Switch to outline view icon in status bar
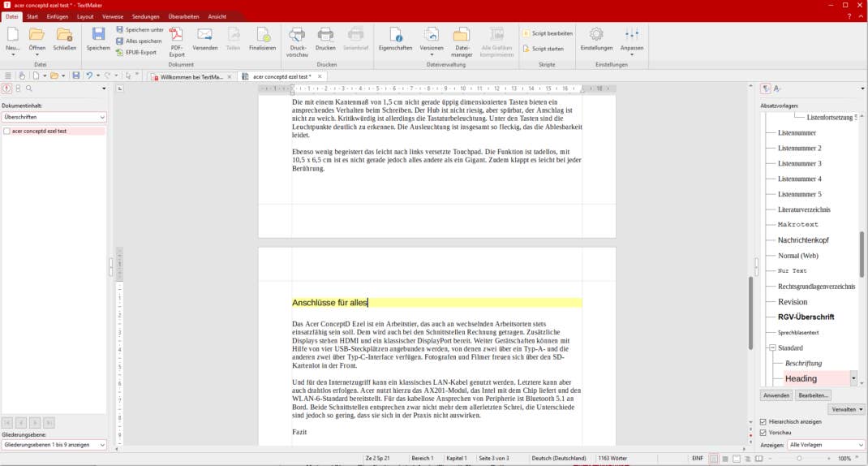 [x=748, y=459]
